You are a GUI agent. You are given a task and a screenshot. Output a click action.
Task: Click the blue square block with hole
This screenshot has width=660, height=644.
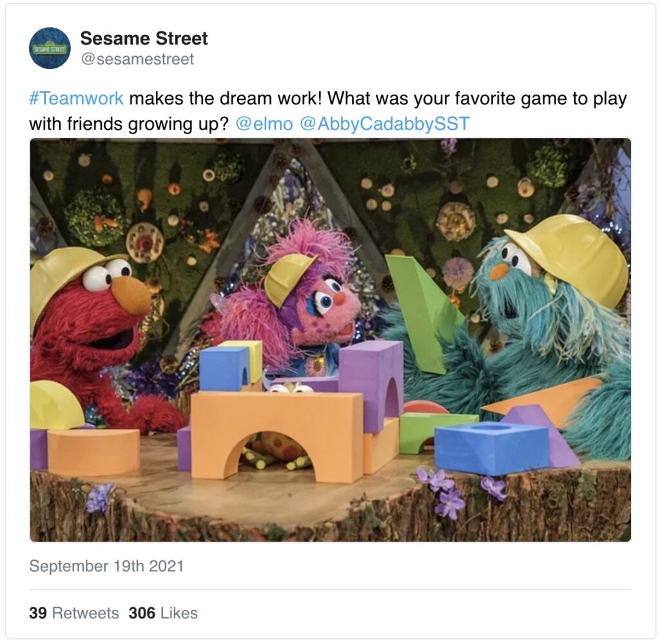[x=491, y=448]
